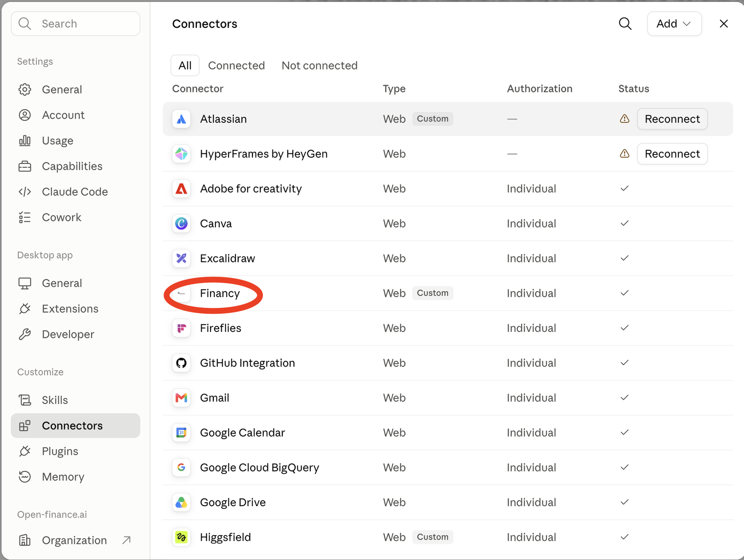Open Extensions in Desktop app section
Image resolution: width=744 pixels, height=560 pixels.
coord(75,309)
